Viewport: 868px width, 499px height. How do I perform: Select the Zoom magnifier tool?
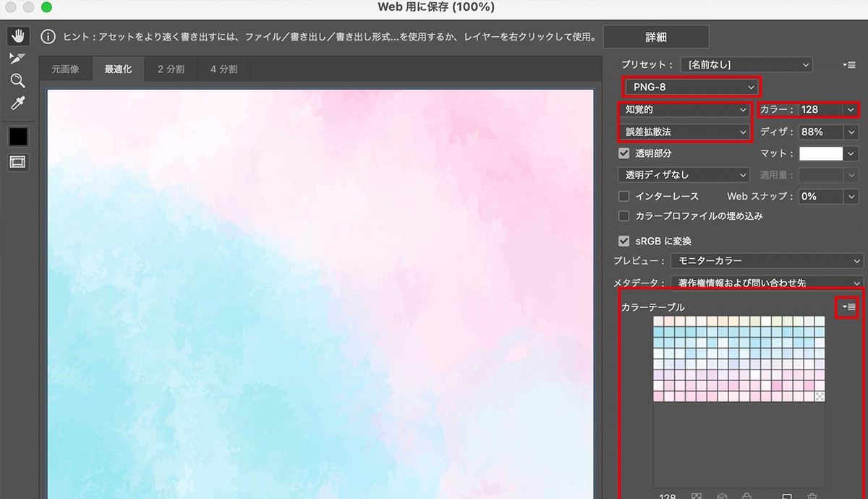point(17,80)
